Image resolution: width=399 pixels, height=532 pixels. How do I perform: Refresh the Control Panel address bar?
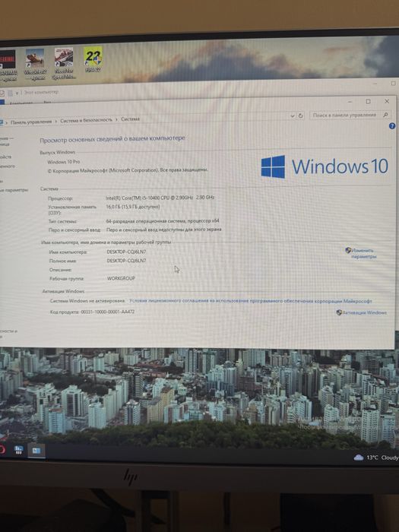tap(300, 116)
